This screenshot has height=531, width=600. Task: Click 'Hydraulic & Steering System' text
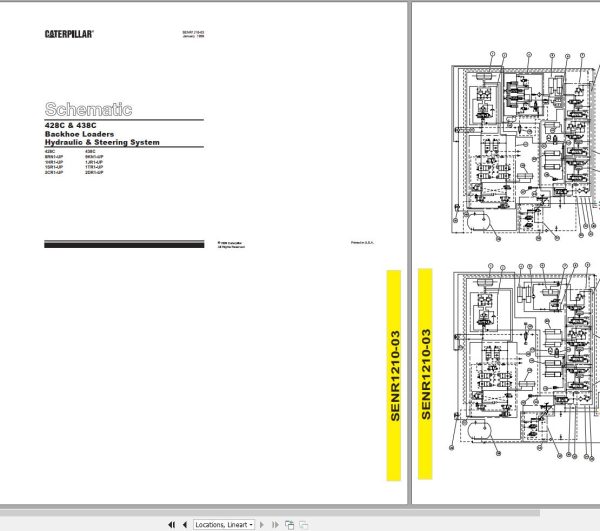click(102, 142)
